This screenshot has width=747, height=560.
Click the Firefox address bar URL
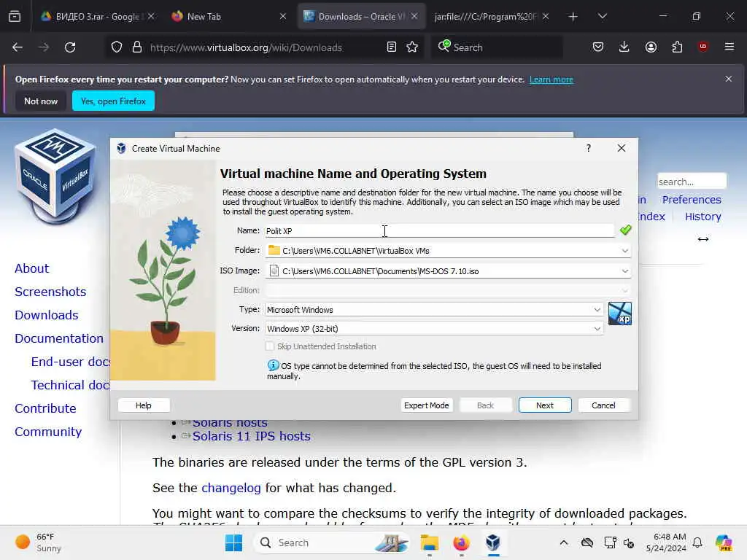247,47
